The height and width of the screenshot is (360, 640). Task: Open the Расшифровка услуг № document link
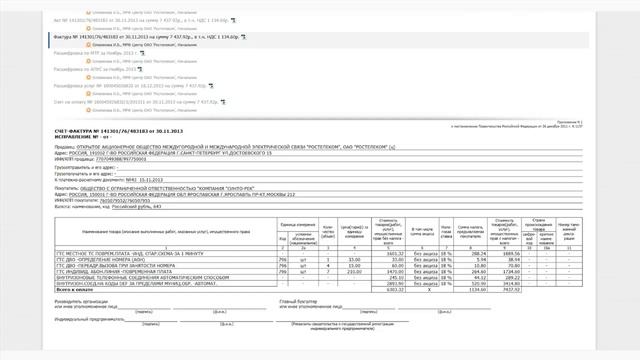pyautogui.click(x=130, y=86)
